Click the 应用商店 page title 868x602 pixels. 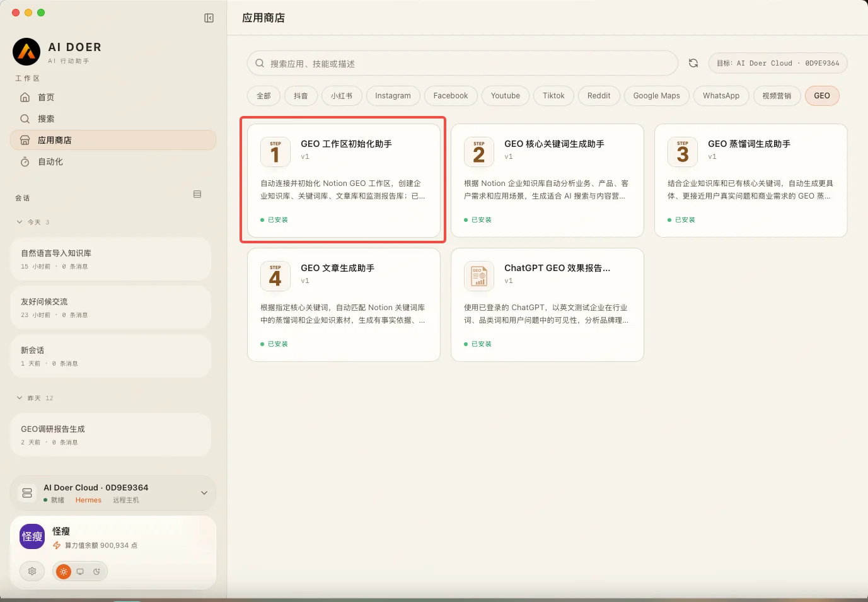263,18
